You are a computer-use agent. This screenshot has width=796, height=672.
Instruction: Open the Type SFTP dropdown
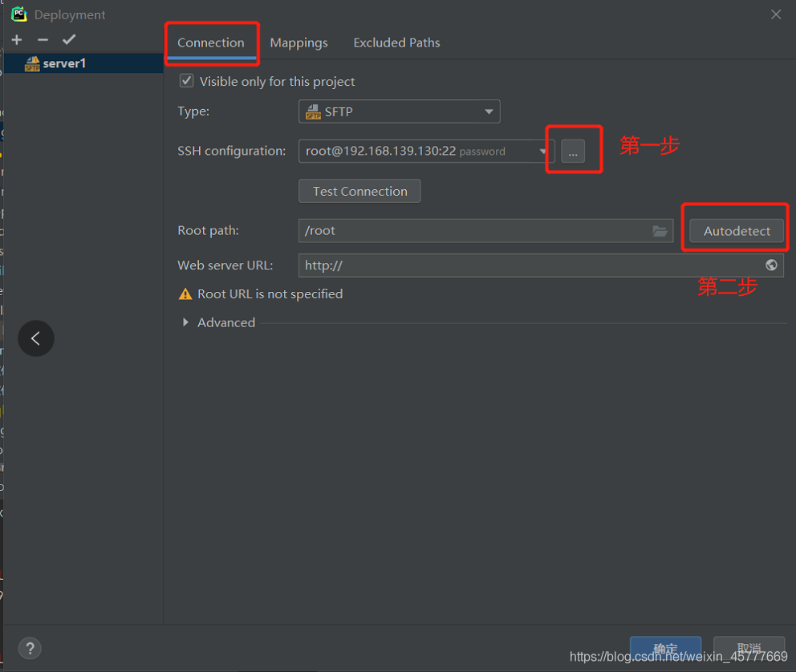[x=399, y=111]
